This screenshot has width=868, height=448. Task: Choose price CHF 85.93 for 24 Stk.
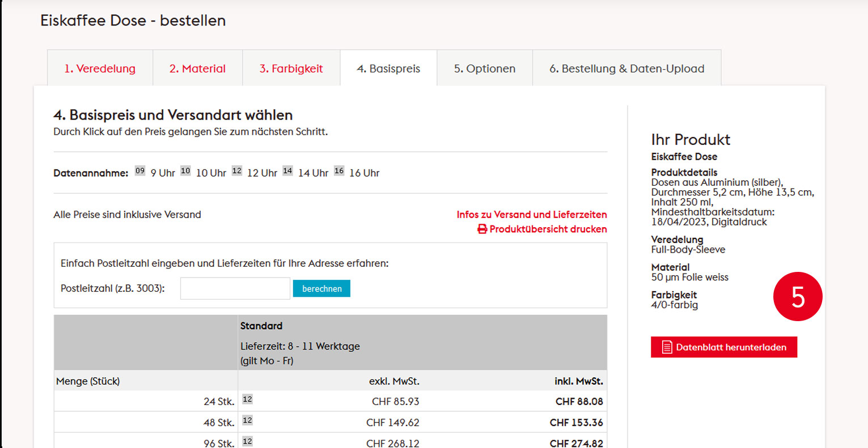395,402
